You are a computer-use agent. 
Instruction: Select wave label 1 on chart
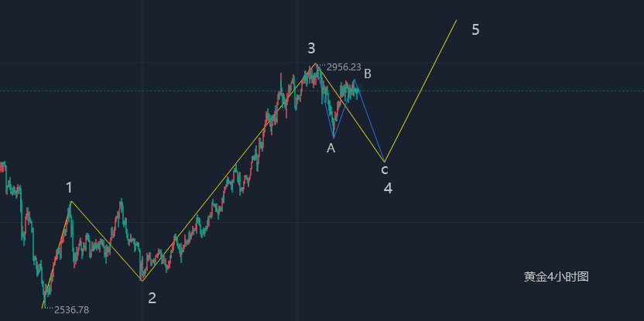69,188
